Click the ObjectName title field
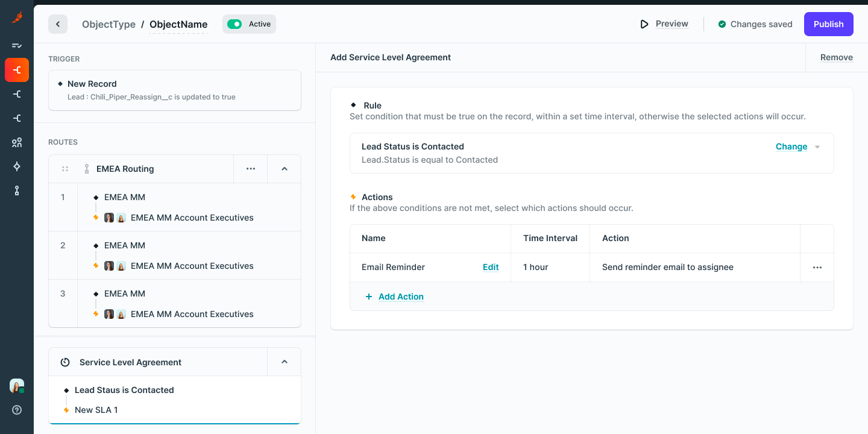This screenshot has width=868, height=434. click(178, 25)
